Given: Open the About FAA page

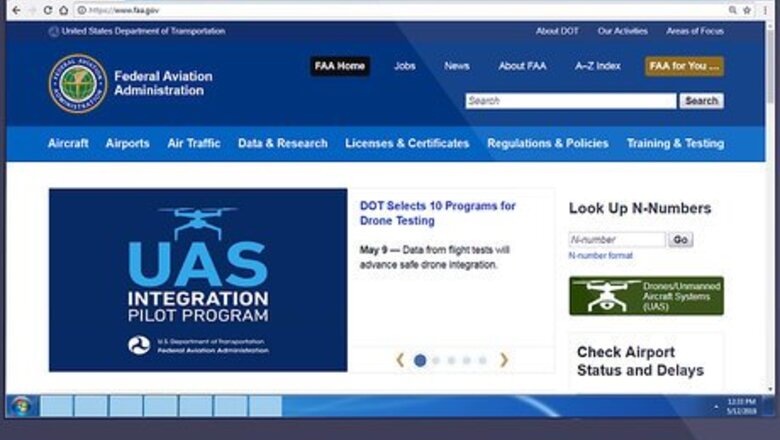Looking at the screenshot, I should (522, 66).
